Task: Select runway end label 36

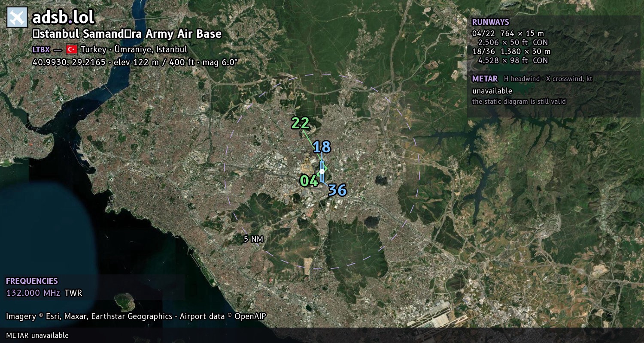Action: (337, 190)
